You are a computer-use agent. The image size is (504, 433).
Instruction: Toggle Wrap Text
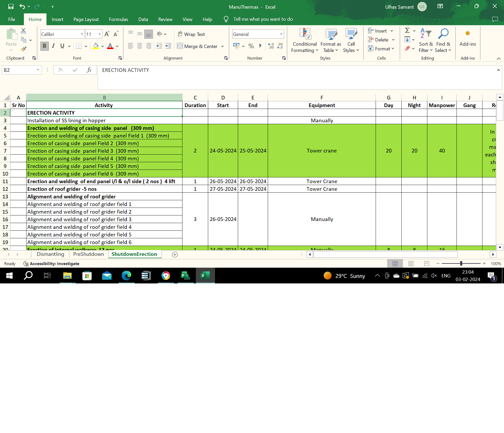(191, 34)
